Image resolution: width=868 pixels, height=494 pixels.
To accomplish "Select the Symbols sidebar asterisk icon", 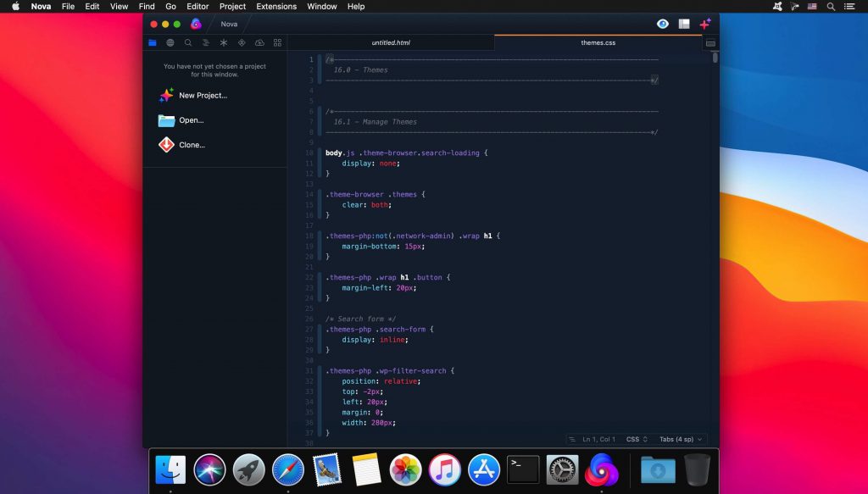I will point(224,42).
